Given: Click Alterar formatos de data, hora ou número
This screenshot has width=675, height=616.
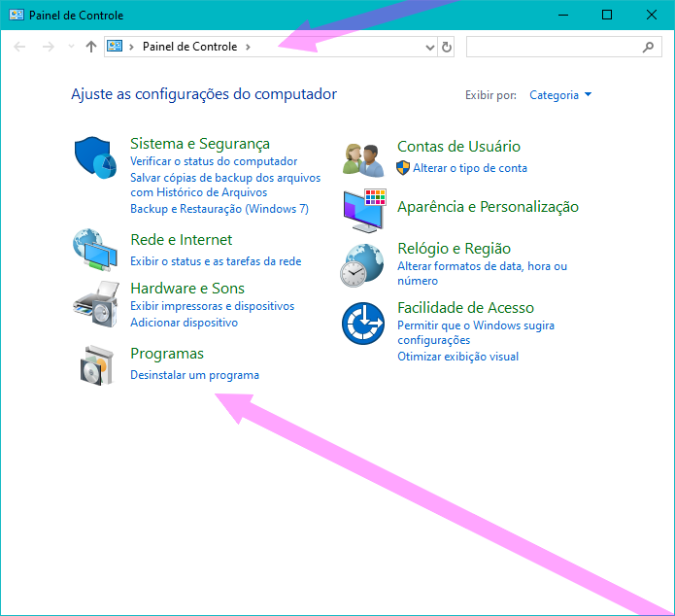Looking at the screenshot, I should (482, 274).
